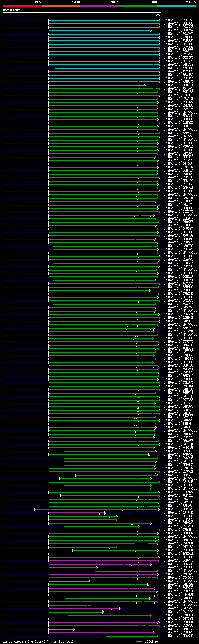Click UniRef100_B5G3N4 label
Image resolution: width=199 pixels, height=644 pixels.
178,116
